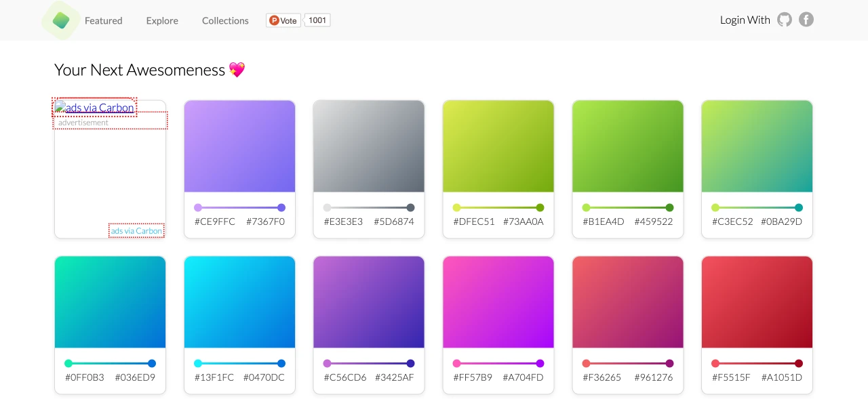Click the diamond site logo
The width and height of the screenshot is (868, 399).
60,20
